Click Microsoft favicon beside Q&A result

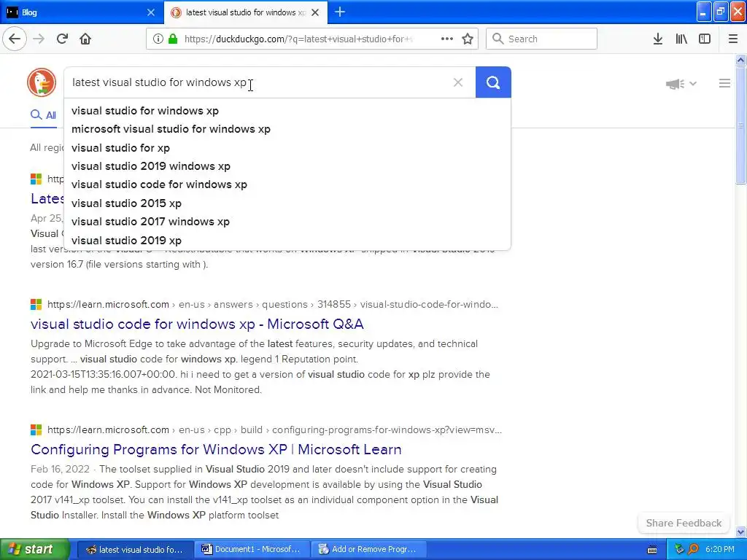[36, 304]
